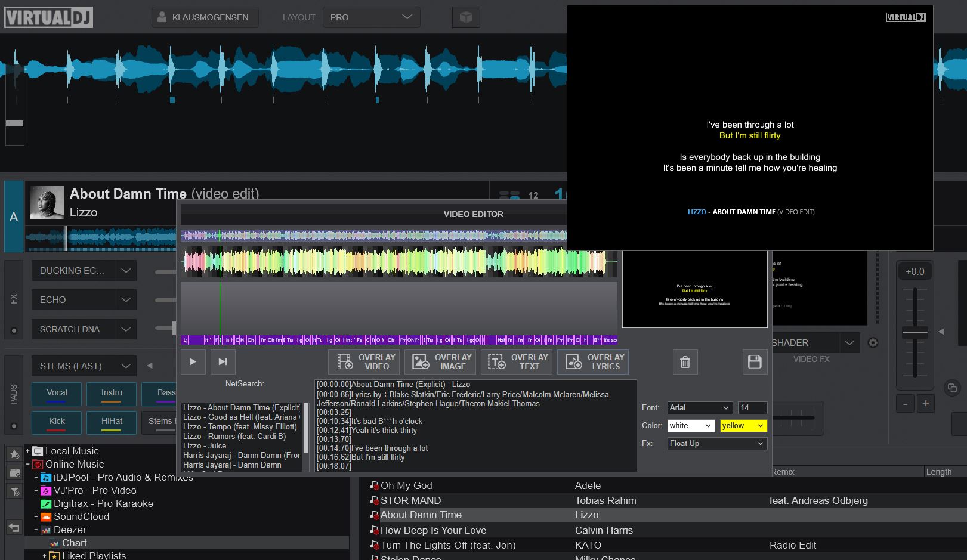The image size is (967, 560).
Task: Open the DUCKING EC... effect dropdown
Action: pos(126,271)
